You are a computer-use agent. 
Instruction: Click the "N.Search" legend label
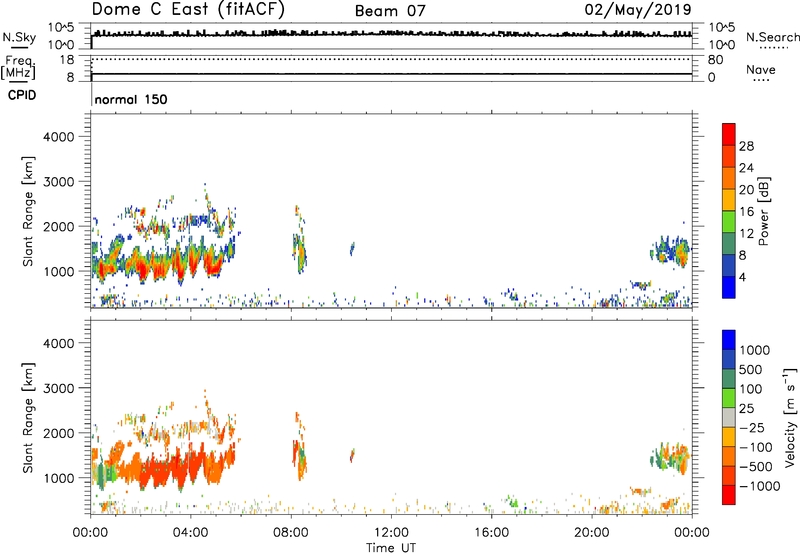(772, 37)
